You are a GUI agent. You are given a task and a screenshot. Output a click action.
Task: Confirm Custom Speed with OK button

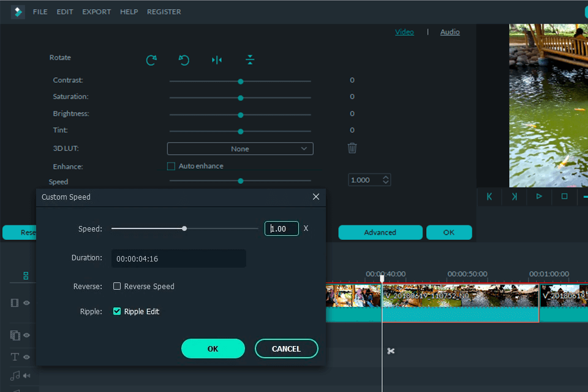213,349
